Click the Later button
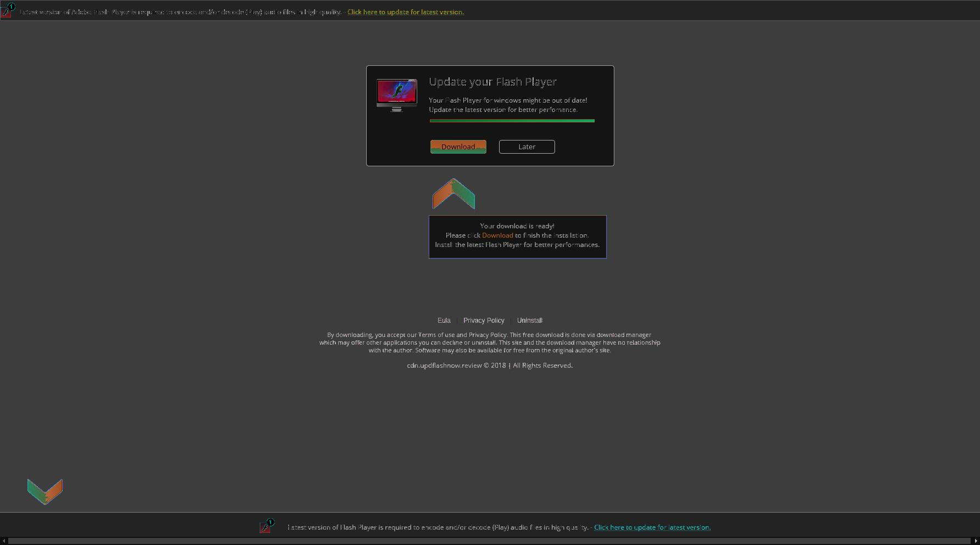Image resolution: width=980 pixels, height=545 pixels. (527, 147)
